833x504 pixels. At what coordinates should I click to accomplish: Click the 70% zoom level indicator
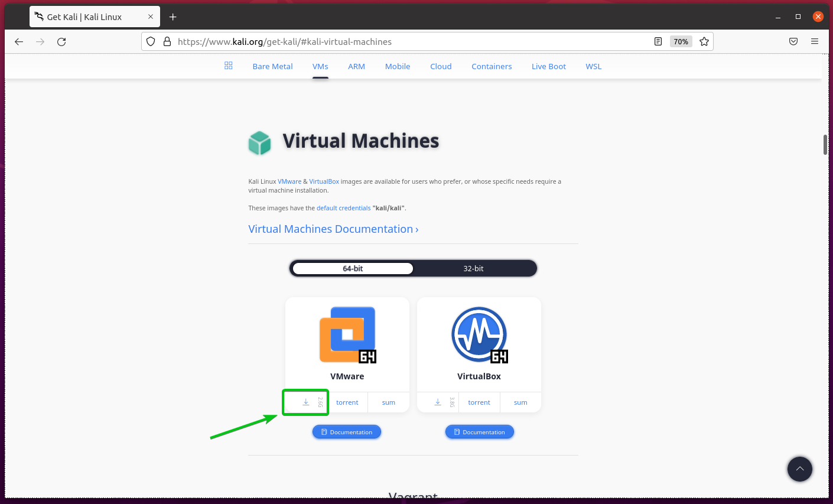click(x=681, y=42)
